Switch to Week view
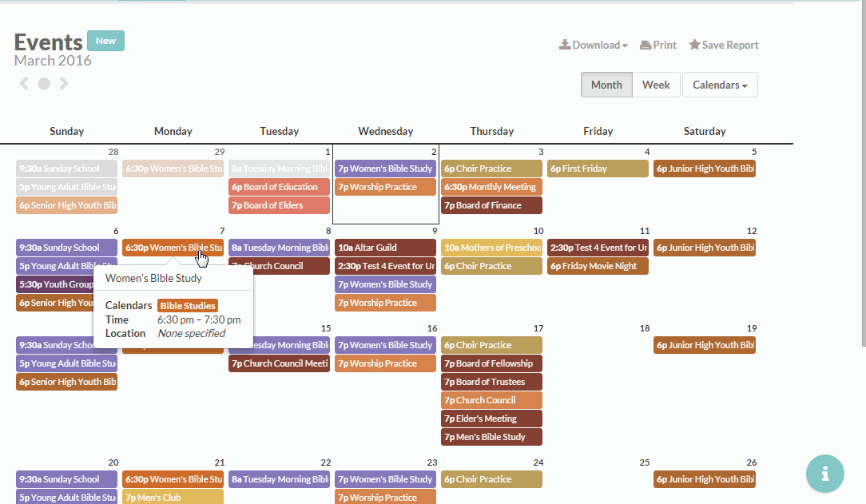Viewport: 866px width, 504px height. pyautogui.click(x=656, y=85)
